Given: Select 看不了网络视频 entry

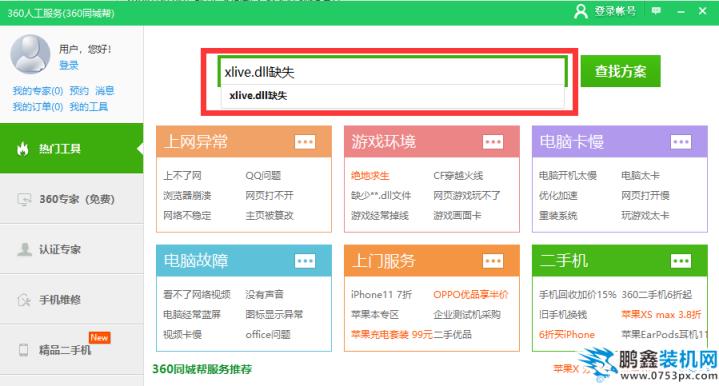Looking at the screenshot, I should pos(197,295).
